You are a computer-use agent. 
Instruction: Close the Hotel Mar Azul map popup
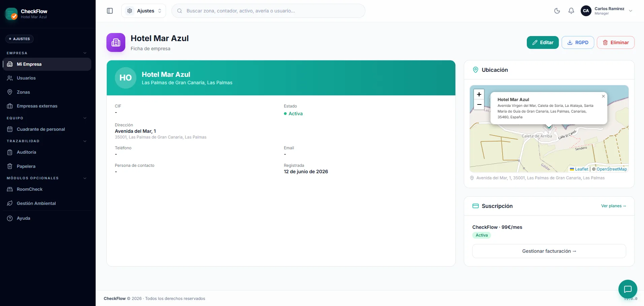(x=603, y=96)
